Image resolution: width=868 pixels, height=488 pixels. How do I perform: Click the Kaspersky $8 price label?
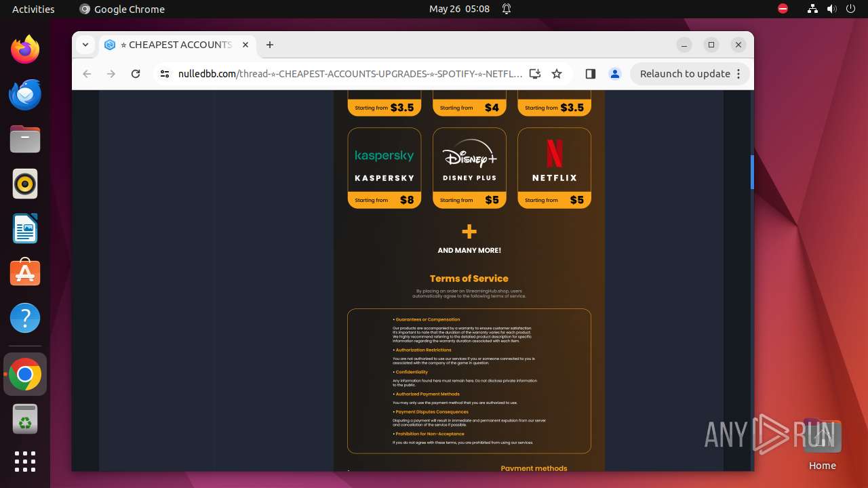point(407,200)
